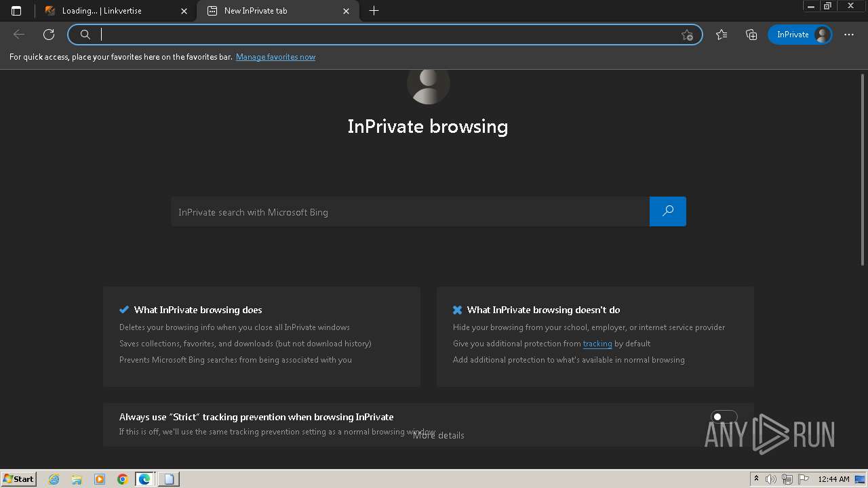Click the InPrivate profile badge
Image resolution: width=868 pixels, height=488 pixels.
pos(800,35)
